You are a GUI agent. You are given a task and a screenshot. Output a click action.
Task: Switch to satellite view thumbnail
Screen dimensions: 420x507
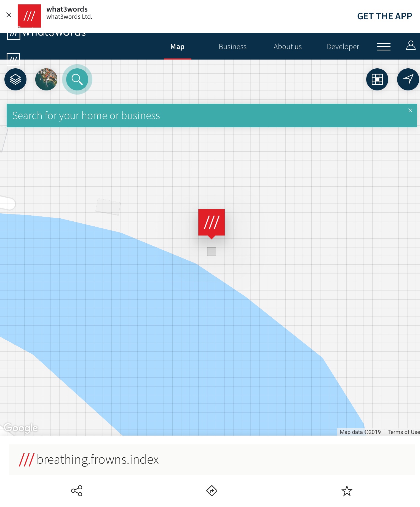tap(46, 79)
